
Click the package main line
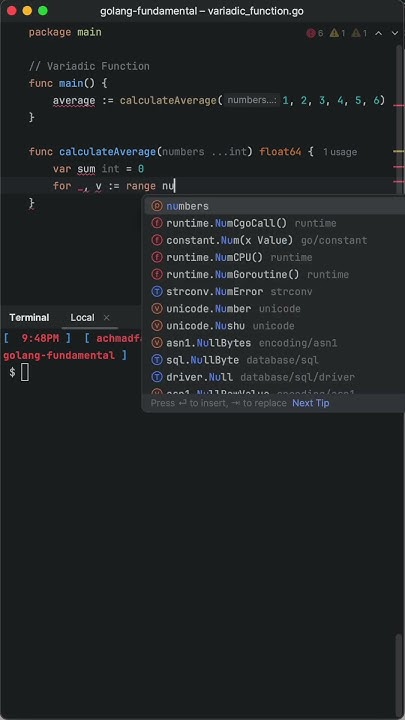[x=65, y=32]
